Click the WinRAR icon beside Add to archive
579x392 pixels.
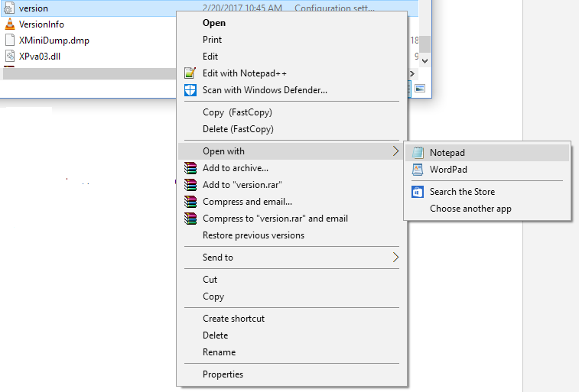tap(190, 168)
